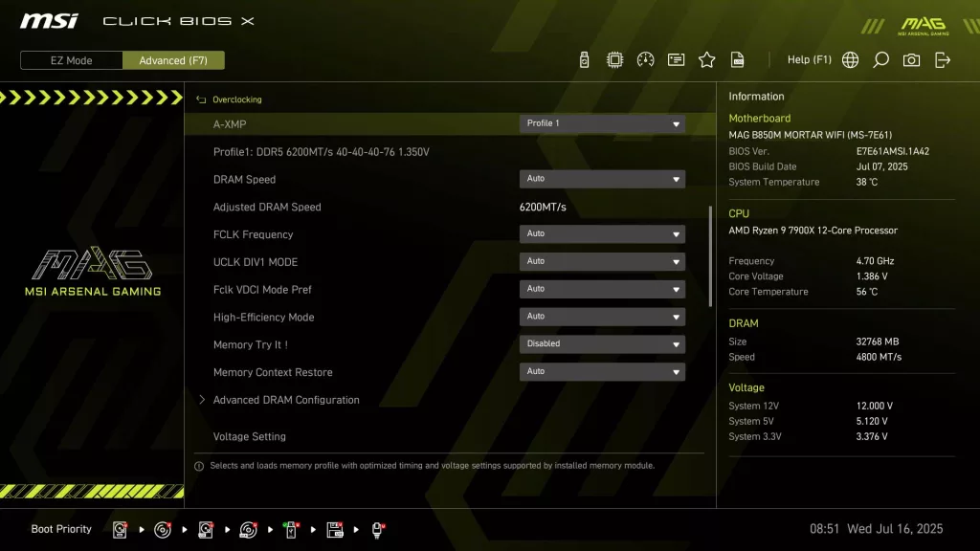Select the USB optical disc boot icon
This screenshot has height=551, width=980.
coord(248,530)
